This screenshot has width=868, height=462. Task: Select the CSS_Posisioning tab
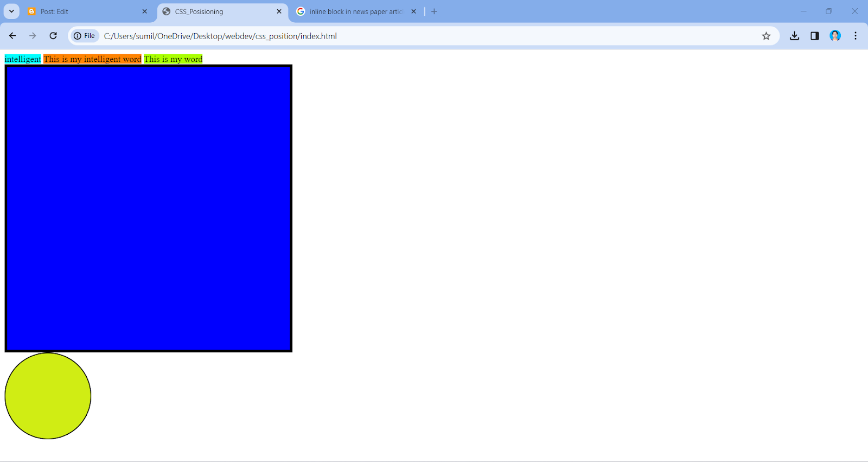pos(222,11)
